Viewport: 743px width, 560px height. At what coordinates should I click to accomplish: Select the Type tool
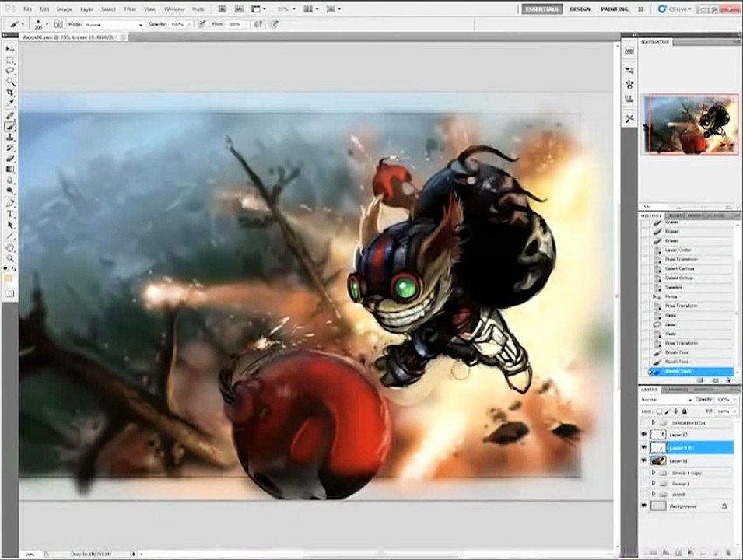pos(10,214)
